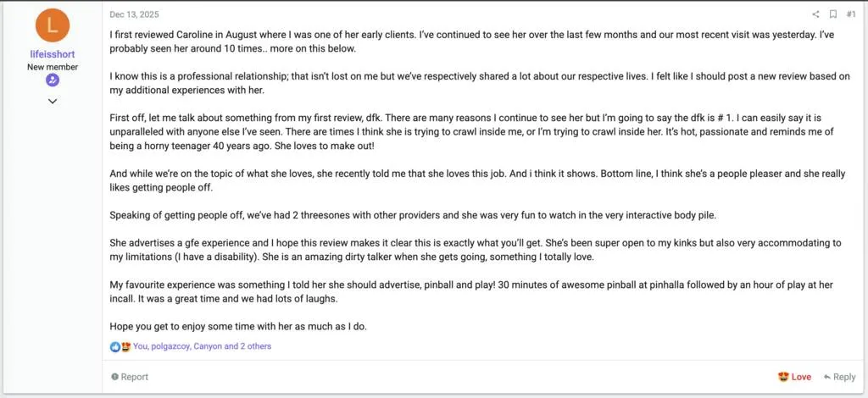
Task: Click the exclamation icon beside Report
Action: click(x=114, y=377)
